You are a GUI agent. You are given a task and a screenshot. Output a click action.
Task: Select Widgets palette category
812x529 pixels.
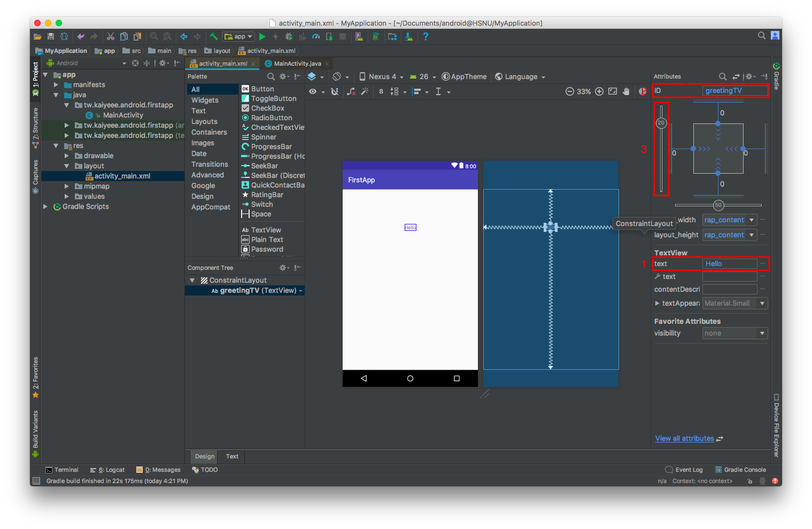point(205,100)
